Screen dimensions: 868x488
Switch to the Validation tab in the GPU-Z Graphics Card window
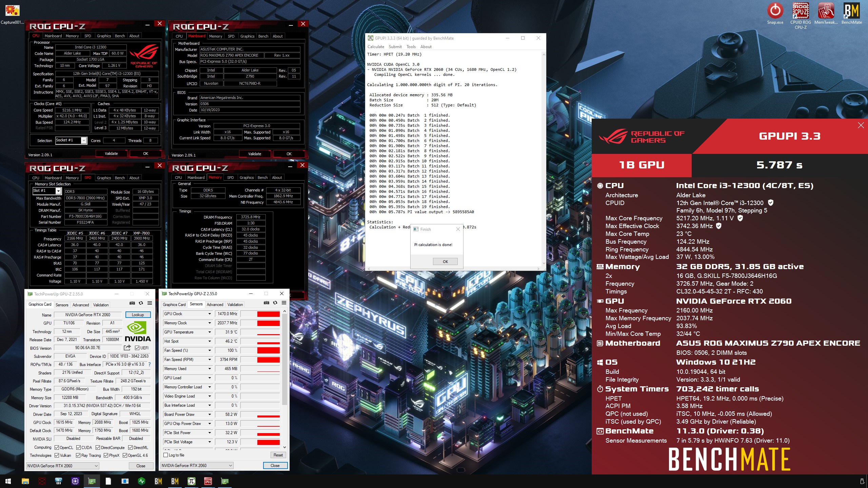(101, 305)
